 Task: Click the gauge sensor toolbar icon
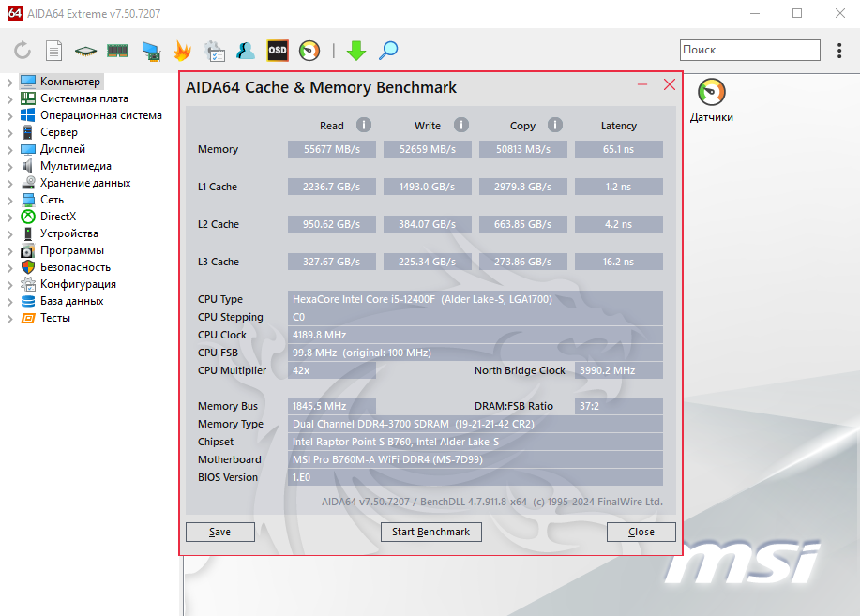(309, 51)
